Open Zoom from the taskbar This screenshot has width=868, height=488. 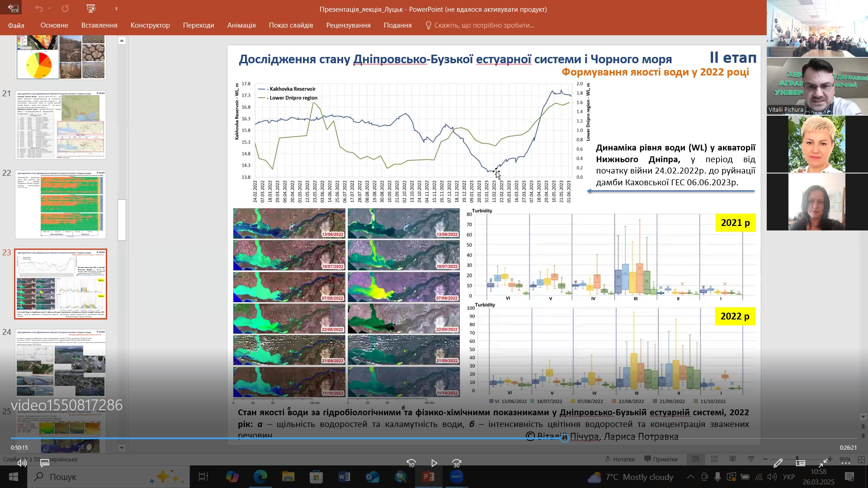(456, 477)
